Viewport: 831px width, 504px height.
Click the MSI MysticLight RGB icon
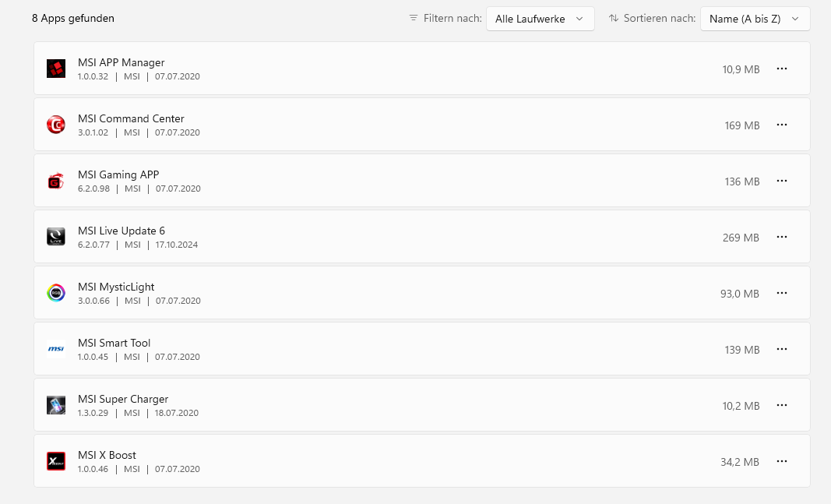coord(55,293)
